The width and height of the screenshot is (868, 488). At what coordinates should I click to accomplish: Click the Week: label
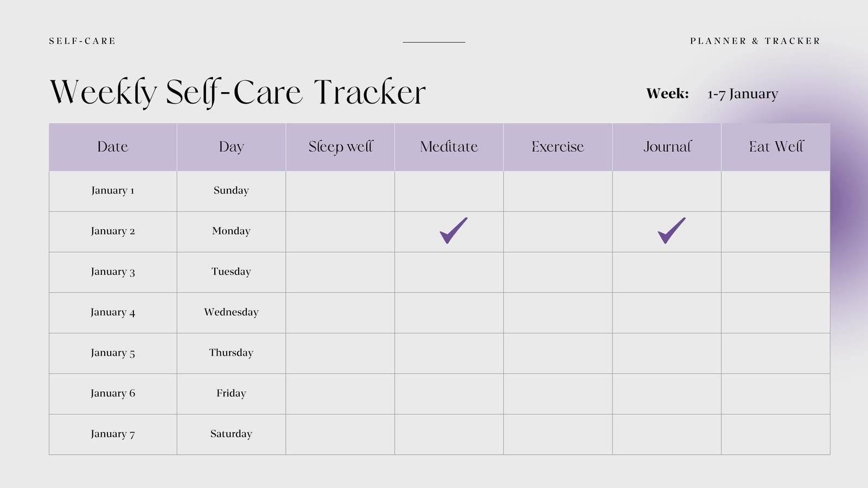[667, 94]
